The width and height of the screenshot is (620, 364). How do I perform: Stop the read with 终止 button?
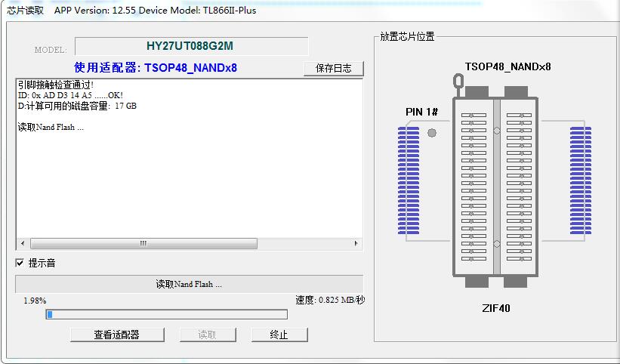click(x=279, y=335)
